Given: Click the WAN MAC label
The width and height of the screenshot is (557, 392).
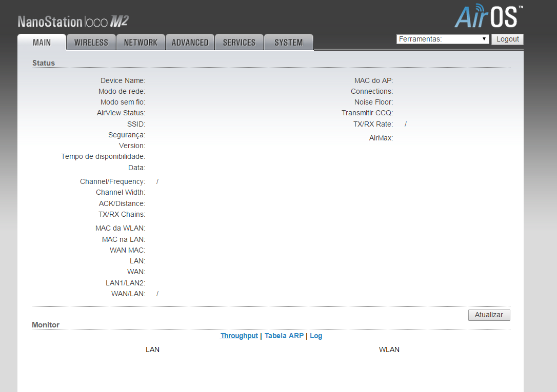Looking at the screenshot, I should point(127,250).
